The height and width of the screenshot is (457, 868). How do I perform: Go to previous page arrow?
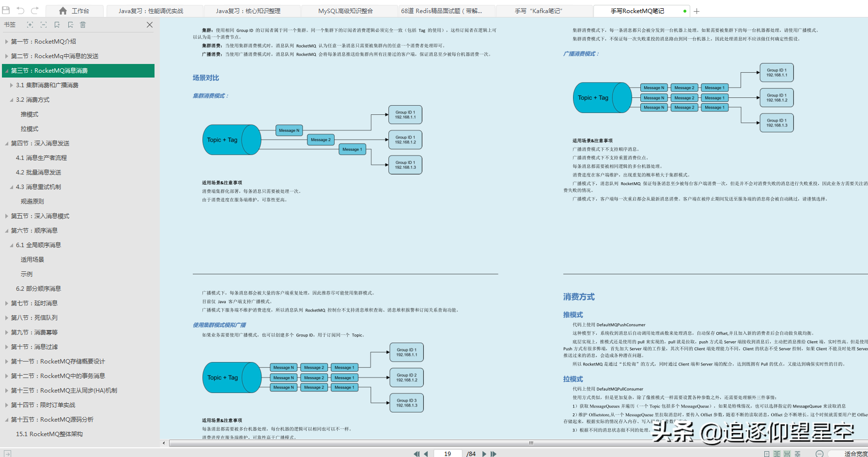tap(426, 454)
